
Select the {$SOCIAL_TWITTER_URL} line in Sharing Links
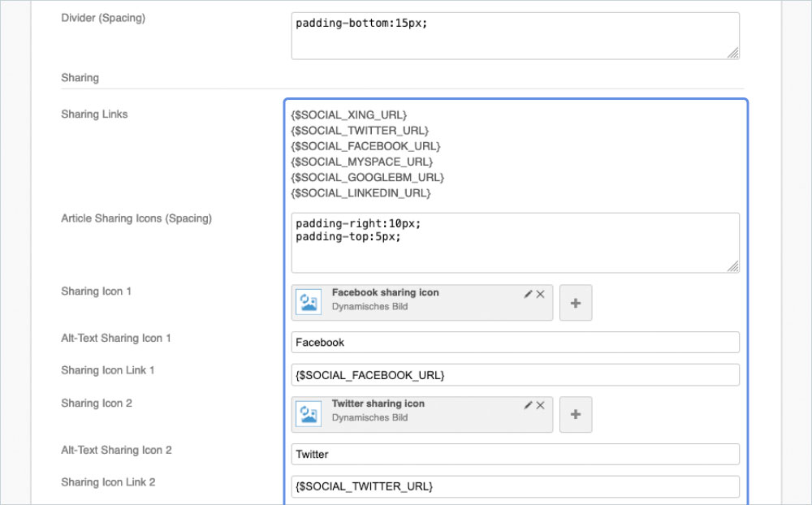pos(360,131)
